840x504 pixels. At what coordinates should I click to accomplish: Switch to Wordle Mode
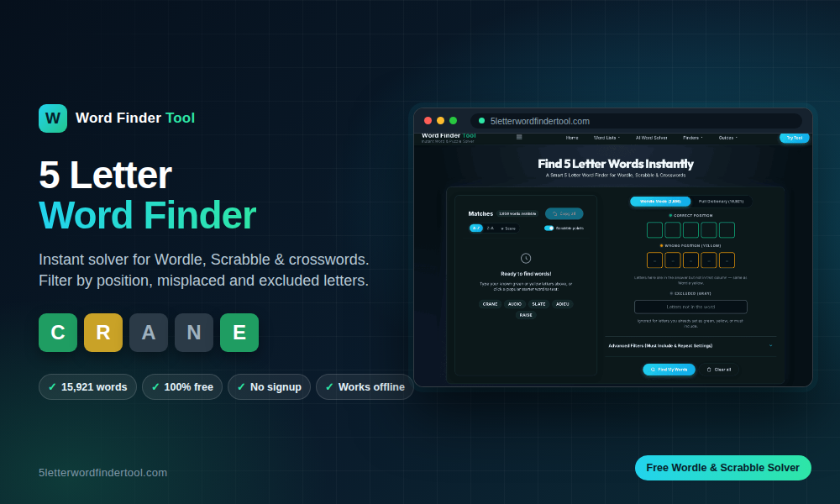click(660, 202)
